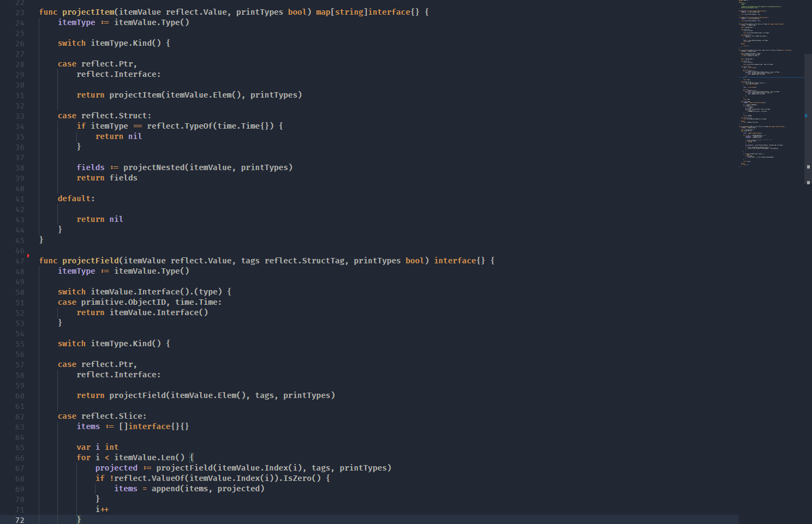The height and width of the screenshot is (524, 812).
Task: Click 'time.Time:' on line 51
Action: tap(198, 302)
